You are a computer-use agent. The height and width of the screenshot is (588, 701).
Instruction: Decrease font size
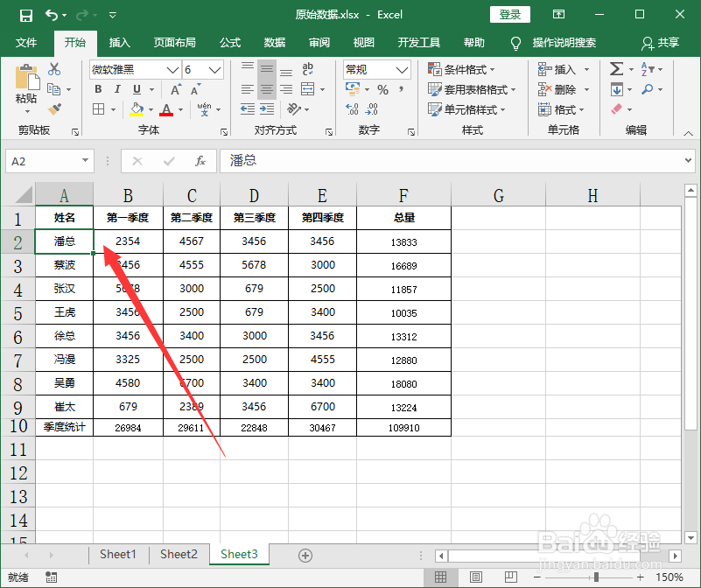(x=196, y=89)
